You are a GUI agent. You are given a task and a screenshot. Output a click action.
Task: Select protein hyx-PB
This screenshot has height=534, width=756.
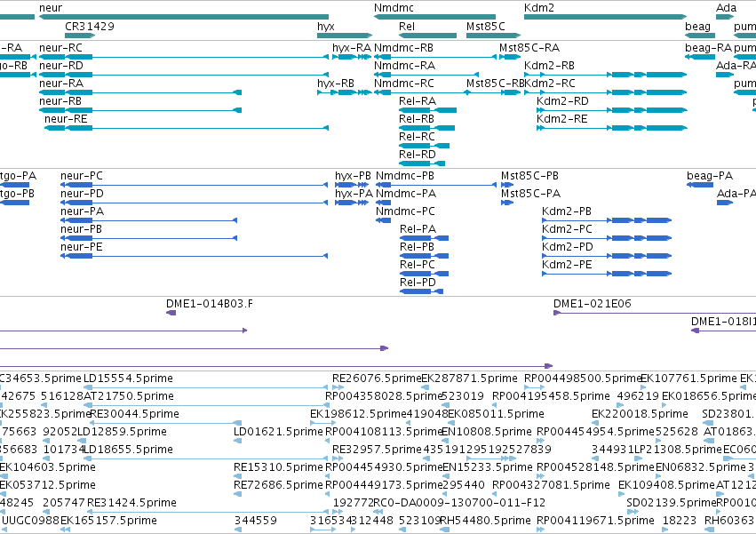click(353, 176)
